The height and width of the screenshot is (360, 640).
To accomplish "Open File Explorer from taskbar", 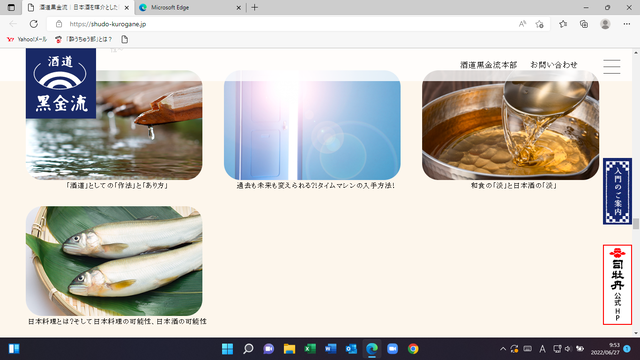I will [289, 349].
